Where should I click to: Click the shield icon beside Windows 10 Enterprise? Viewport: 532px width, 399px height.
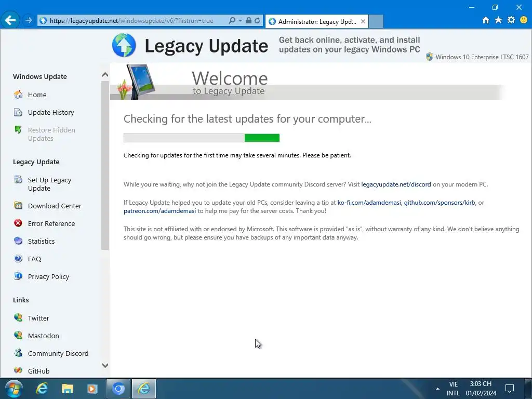pos(430,57)
